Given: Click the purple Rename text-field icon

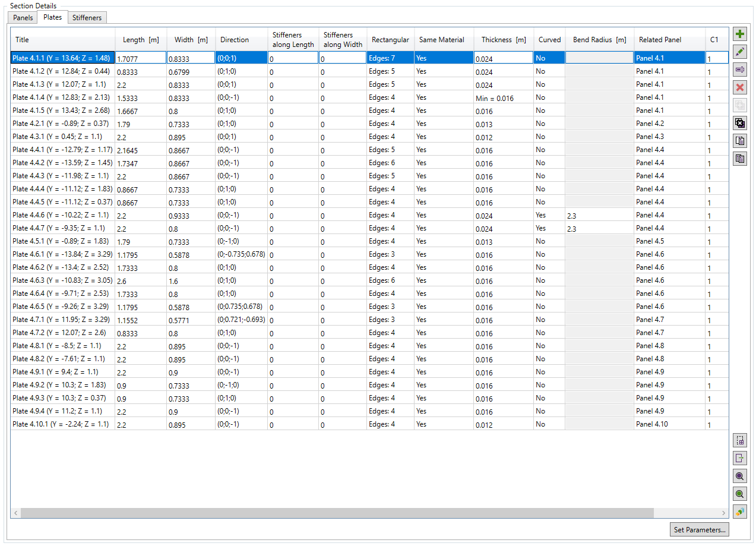Looking at the screenshot, I should [x=740, y=70].
